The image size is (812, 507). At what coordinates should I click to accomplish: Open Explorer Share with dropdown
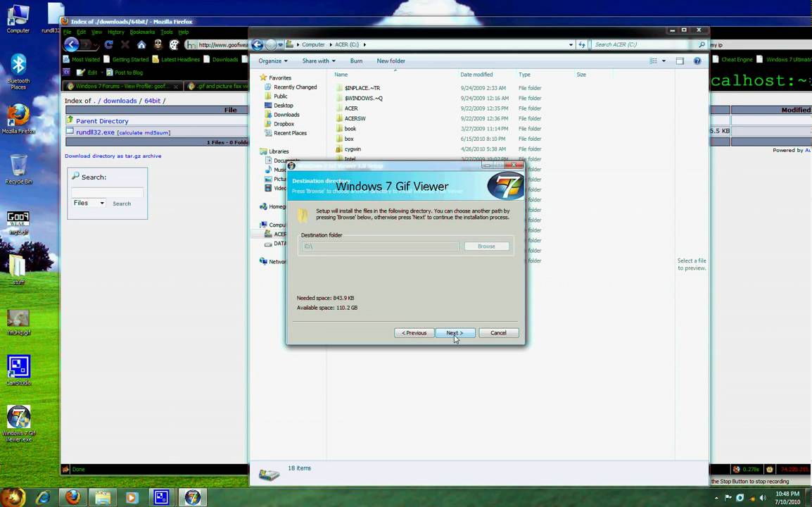point(319,61)
